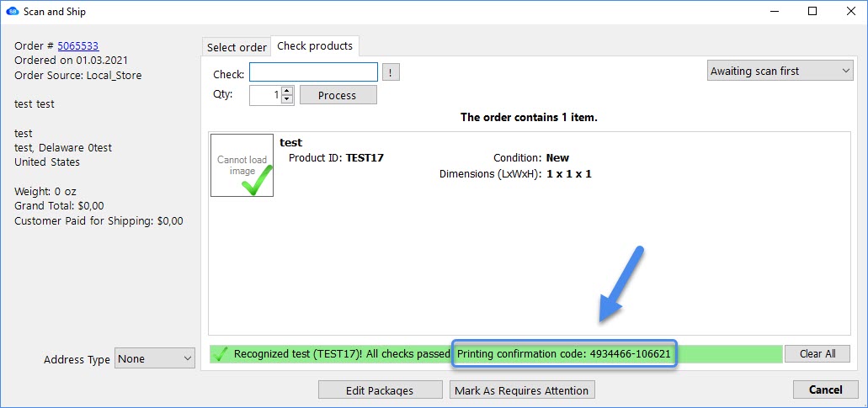Click the order contains 1 item heading

pos(529,117)
